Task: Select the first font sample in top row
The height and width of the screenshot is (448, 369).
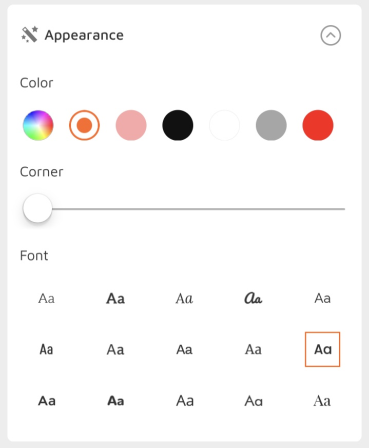Action: [x=46, y=298]
